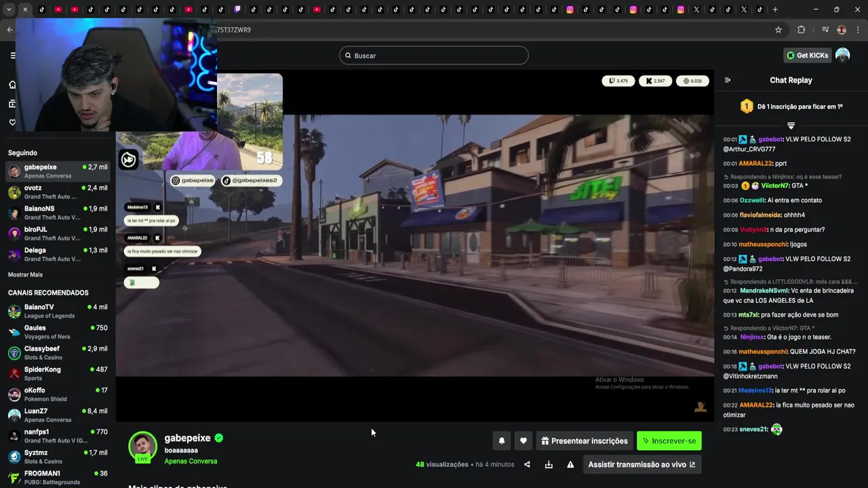The image size is (868, 488).
Task: Click Apenas Conversa category link below video
Action: (x=191, y=461)
